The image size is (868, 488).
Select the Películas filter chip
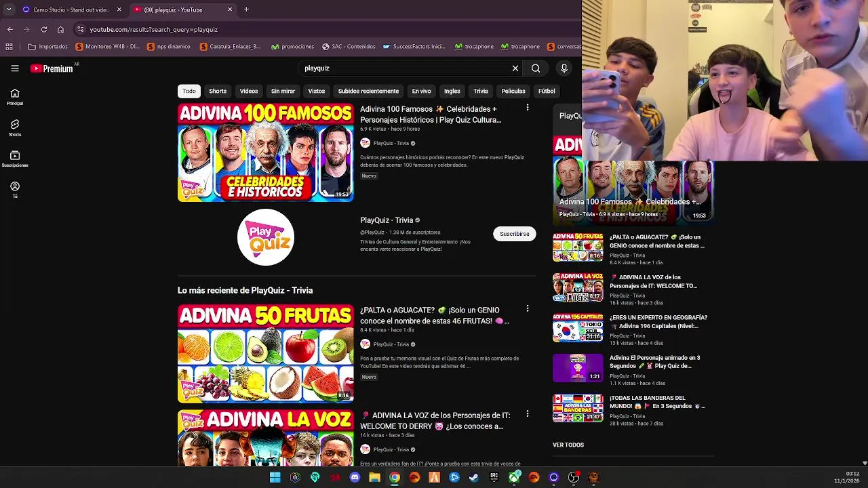coord(513,91)
